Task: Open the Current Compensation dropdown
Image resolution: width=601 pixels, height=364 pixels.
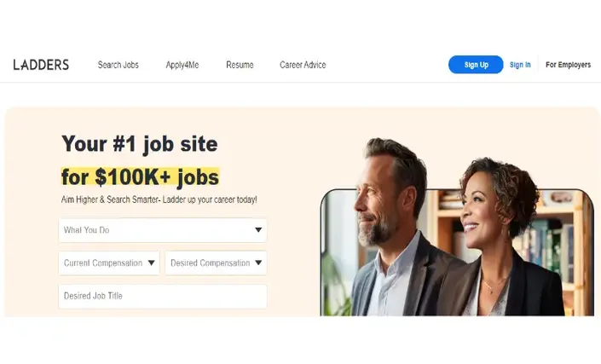Action: tap(109, 263)
